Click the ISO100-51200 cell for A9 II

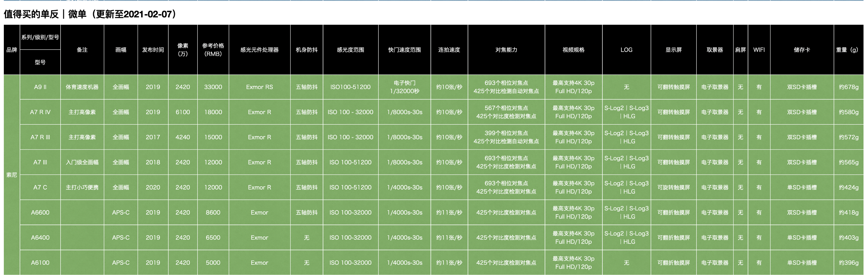coord(350,87)
